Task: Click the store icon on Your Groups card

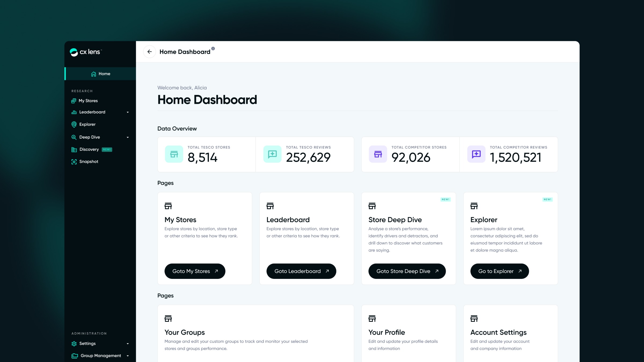Action: [x=168, y=319]
